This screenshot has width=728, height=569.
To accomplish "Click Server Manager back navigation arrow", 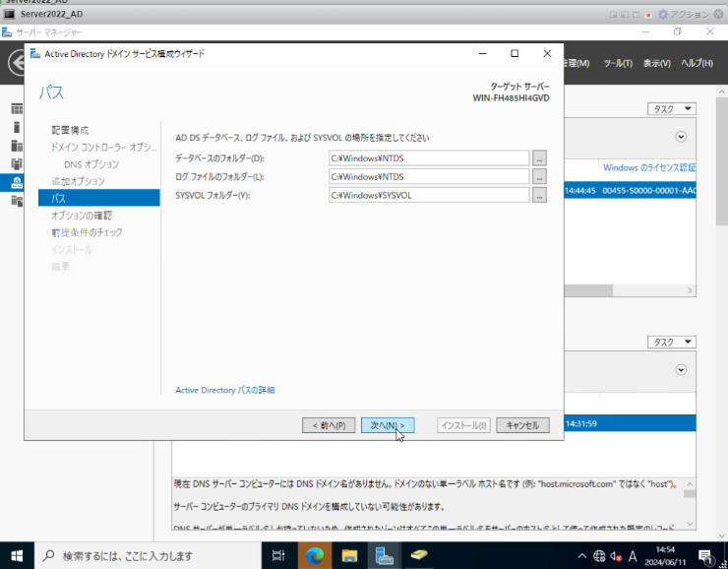I will [x=17, y=63].
